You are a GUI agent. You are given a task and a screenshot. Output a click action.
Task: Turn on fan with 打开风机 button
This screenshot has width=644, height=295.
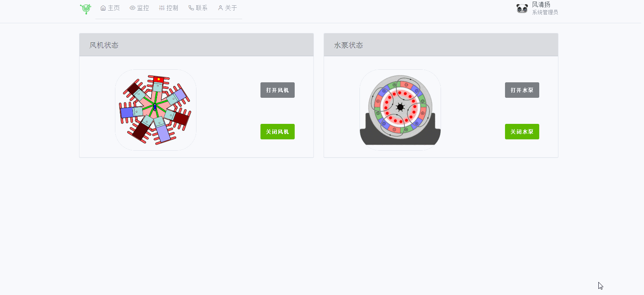(278, 90)
